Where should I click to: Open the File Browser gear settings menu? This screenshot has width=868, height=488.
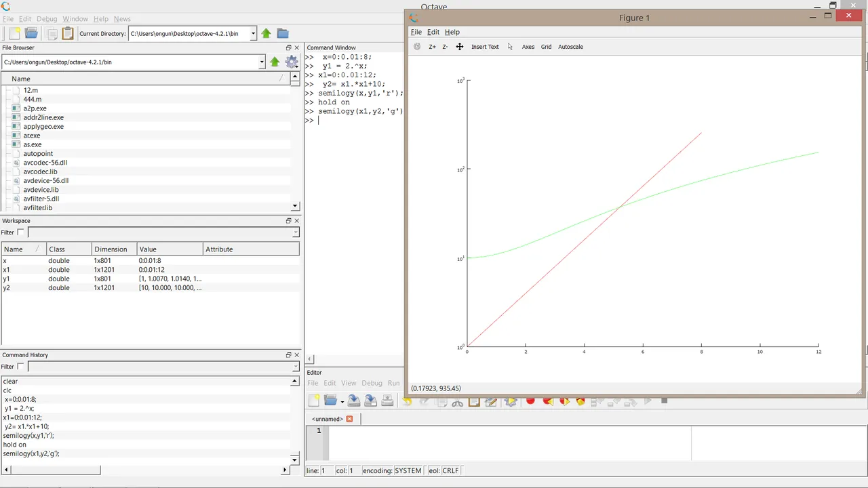tap(292, 62)
